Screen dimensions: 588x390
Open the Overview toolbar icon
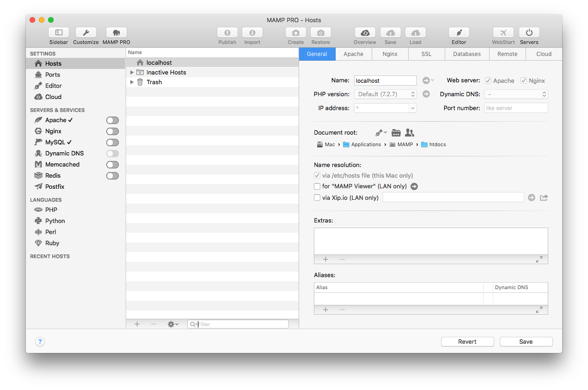click(x=365, y=33)
